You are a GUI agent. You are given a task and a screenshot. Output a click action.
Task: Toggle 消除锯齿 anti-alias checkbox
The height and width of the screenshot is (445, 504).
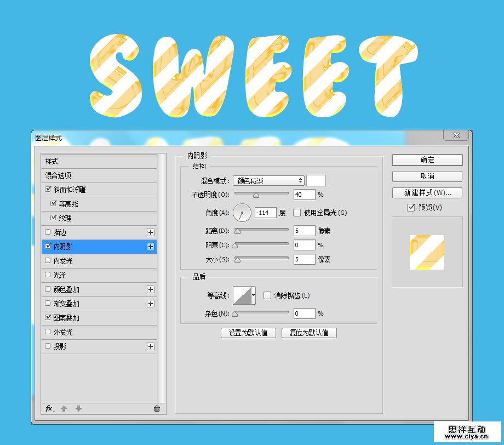pos(267,295)
